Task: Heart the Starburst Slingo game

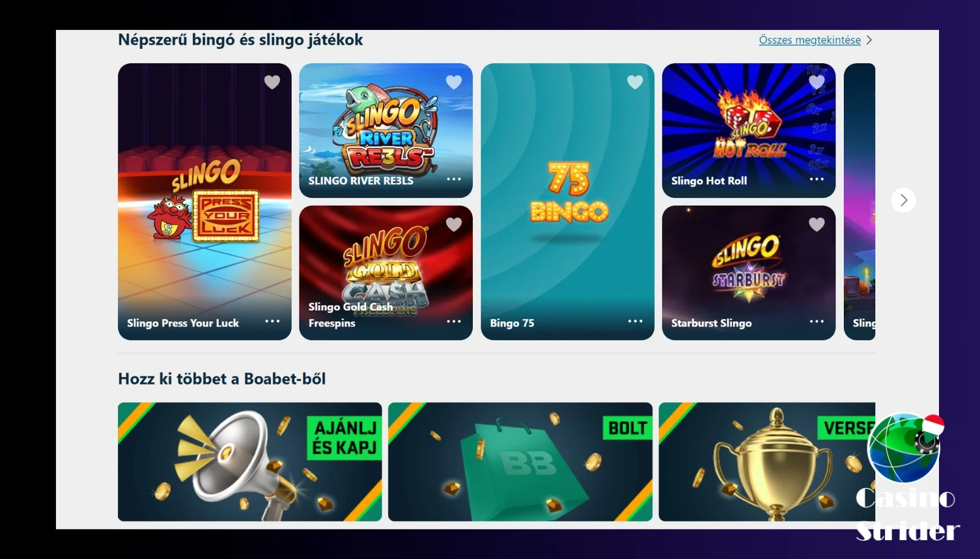Action: [817, 225]
